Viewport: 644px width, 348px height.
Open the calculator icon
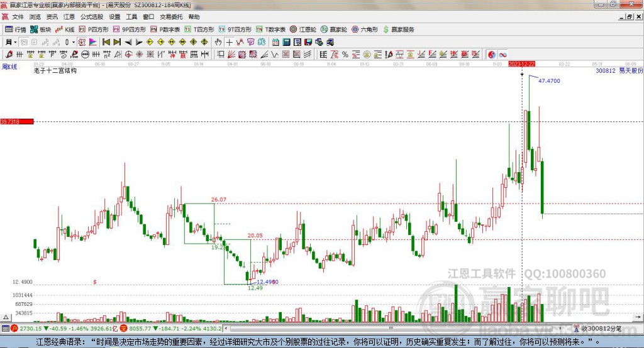pyautogui.click(x=286, y=42)
